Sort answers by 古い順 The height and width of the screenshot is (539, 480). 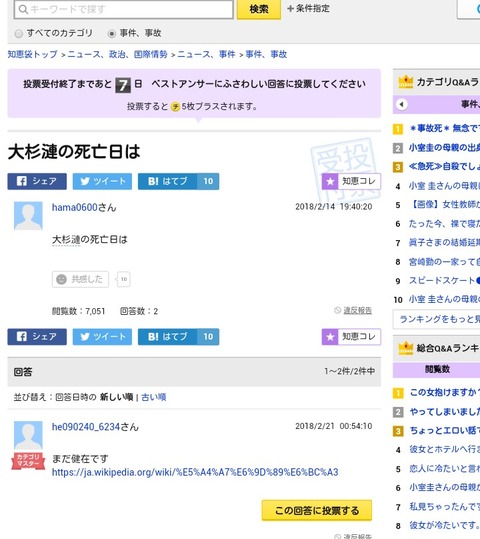tap(154, 397)
